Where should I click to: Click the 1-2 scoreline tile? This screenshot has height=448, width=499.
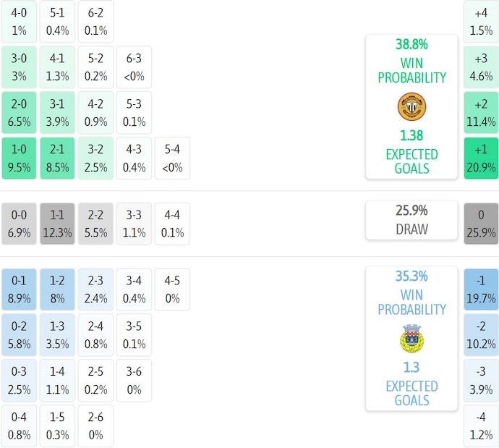pyautogui.click(x=59, y=289)
